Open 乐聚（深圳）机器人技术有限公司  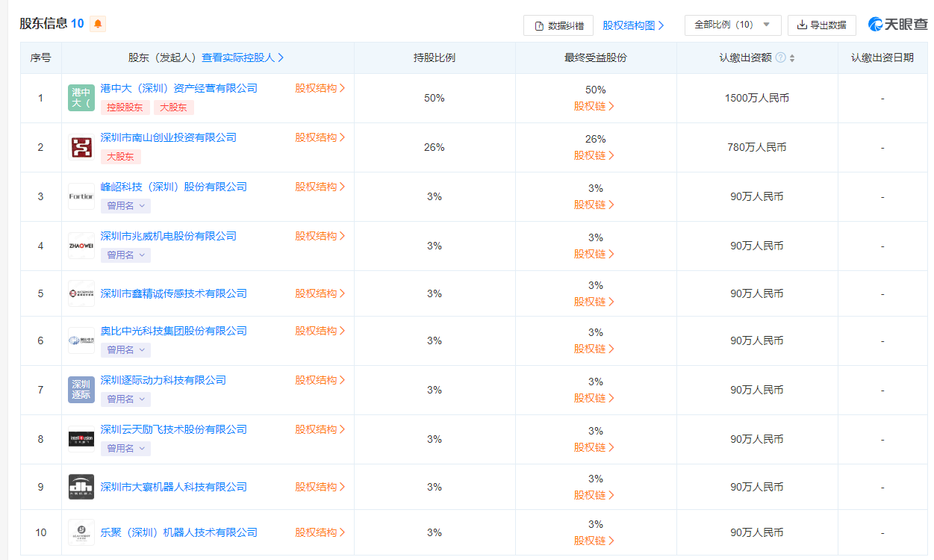click(x=179, y=532)
